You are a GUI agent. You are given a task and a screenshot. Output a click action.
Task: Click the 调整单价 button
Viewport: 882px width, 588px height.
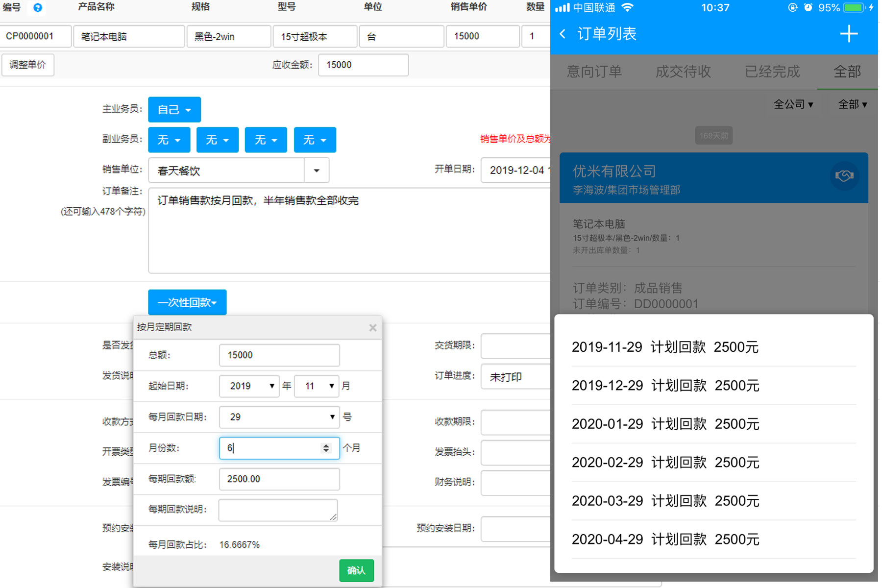28,65
